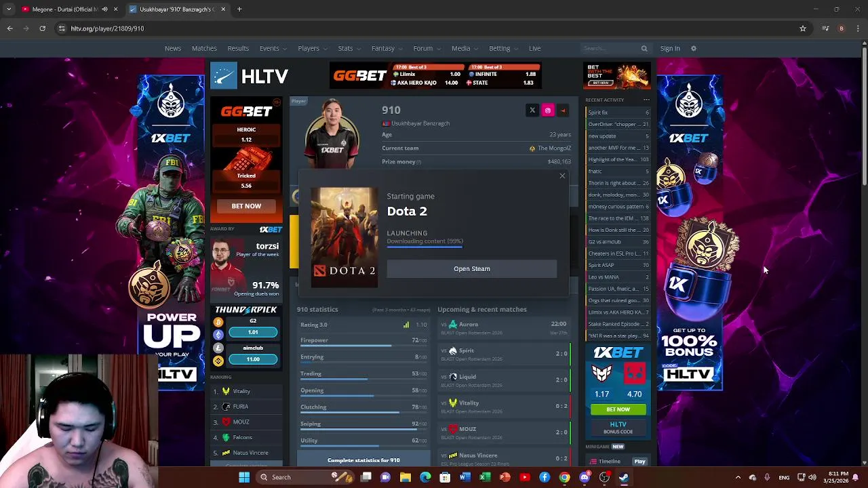This screenshot has height=488, width=868.
Task: Click the Rating 3.0 bar chart icon
Action: pos(406,325)
